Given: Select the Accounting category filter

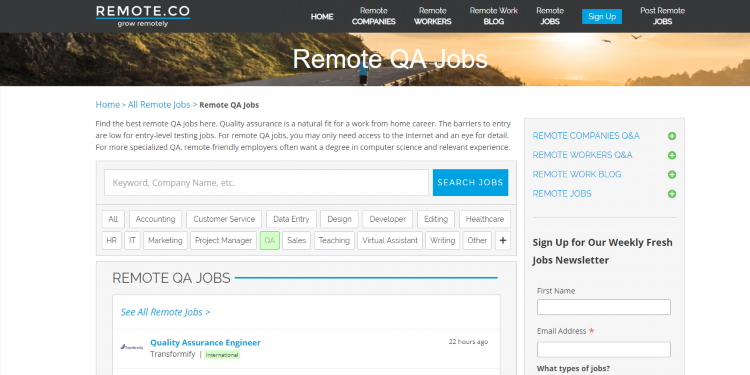Looking at the screenshot, I should click(x=155, y=219).
